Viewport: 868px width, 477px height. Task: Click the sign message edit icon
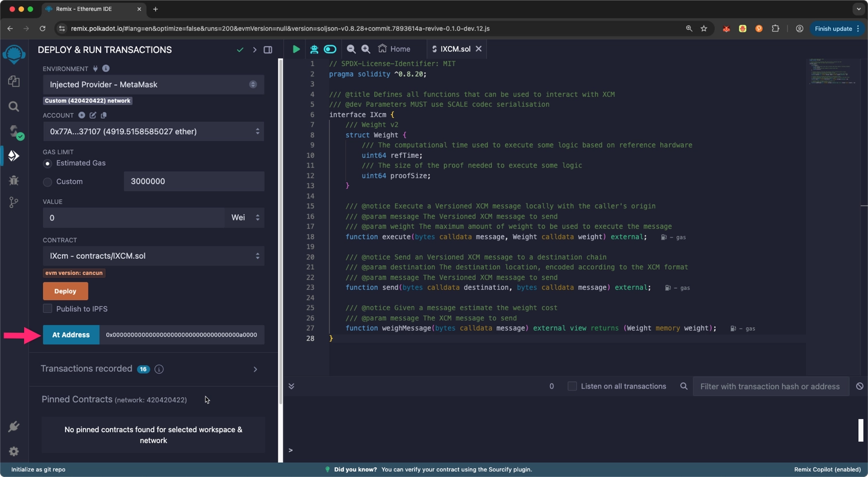point(92,115)
